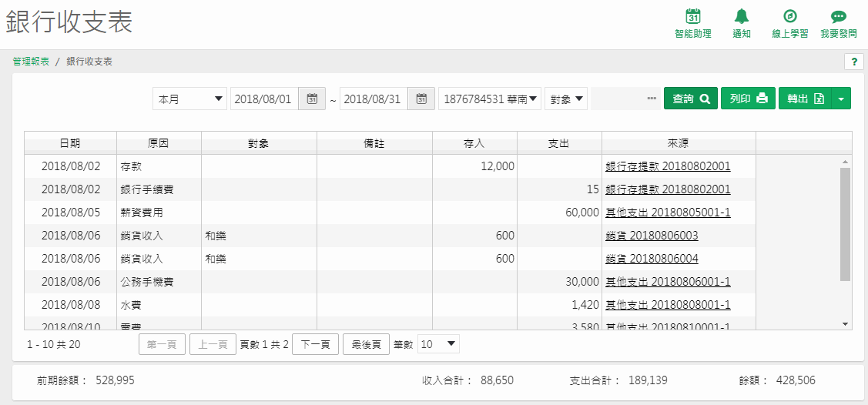Screen dimensions: 868x405
Task: Click the 列印 print button
Action: [x=749, y=99]
